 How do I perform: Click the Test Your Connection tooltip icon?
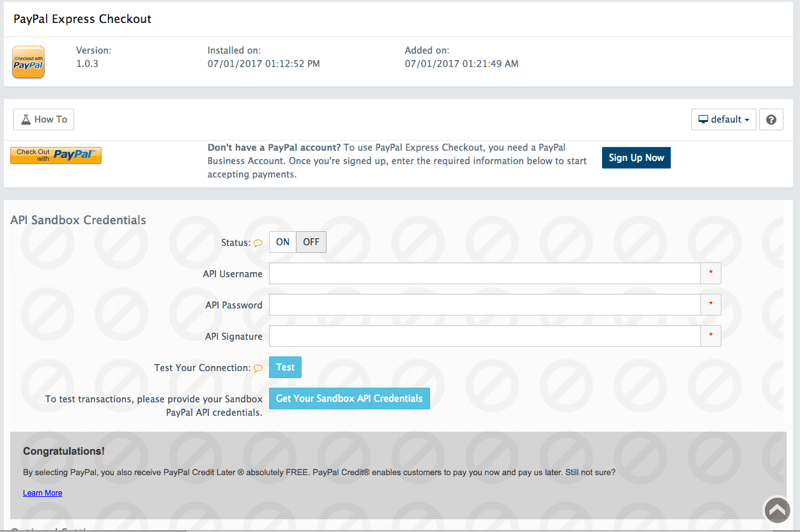click(x=258, y=368)
